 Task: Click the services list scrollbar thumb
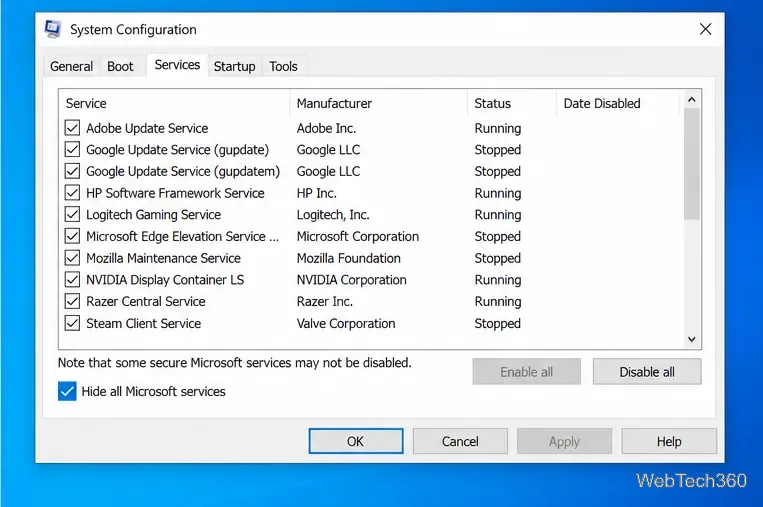[691, 164]
